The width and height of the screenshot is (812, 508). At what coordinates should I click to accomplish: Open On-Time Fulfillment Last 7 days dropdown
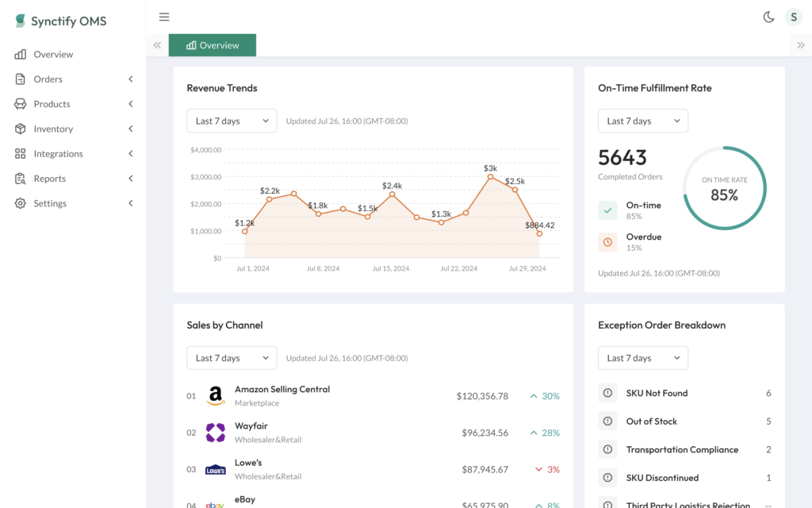pos(642,121)
